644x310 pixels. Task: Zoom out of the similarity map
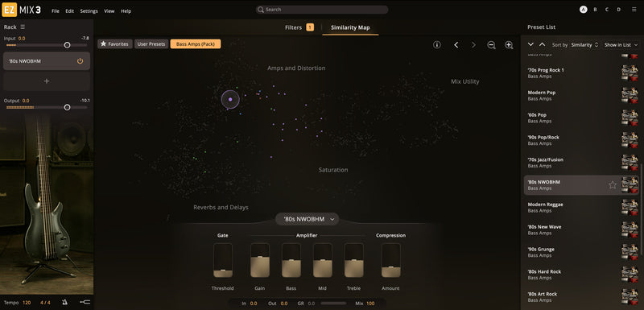point(491,45)
